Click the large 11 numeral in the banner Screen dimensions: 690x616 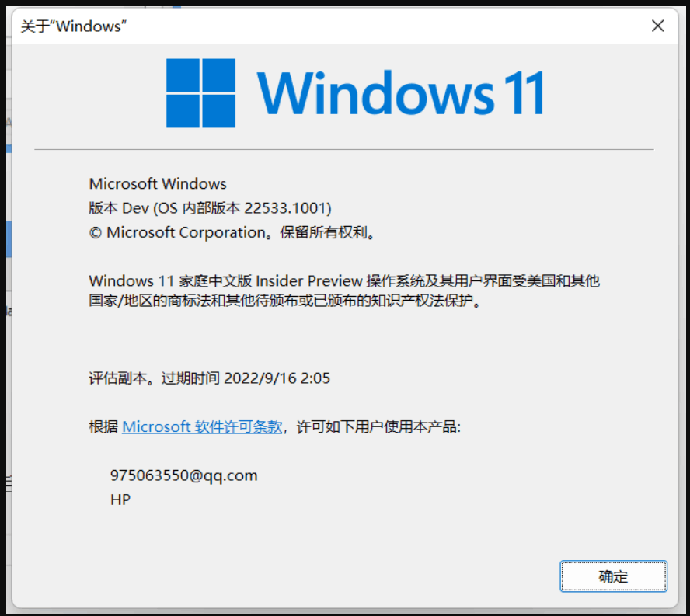523,93
